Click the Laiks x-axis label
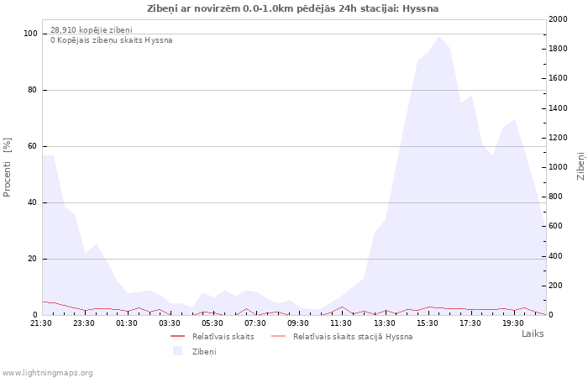This screenshot has height=378, width=588. (x=533, y=333)
